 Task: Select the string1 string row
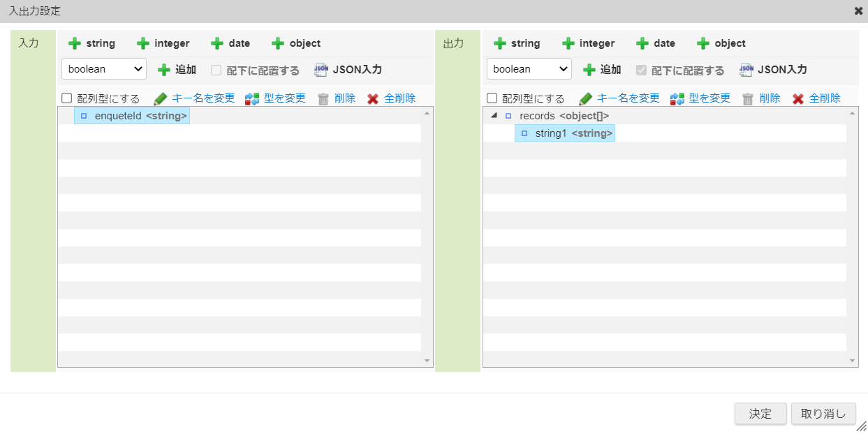point(565,133)
